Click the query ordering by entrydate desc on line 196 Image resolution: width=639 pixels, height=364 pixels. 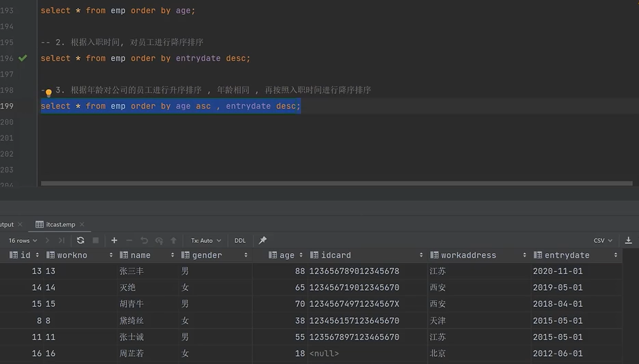point(145,58)
